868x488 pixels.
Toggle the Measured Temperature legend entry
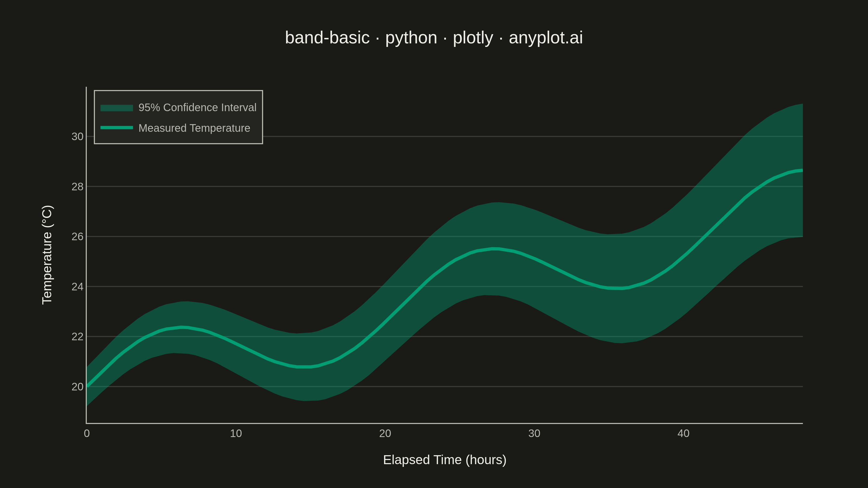coord(175,128)
